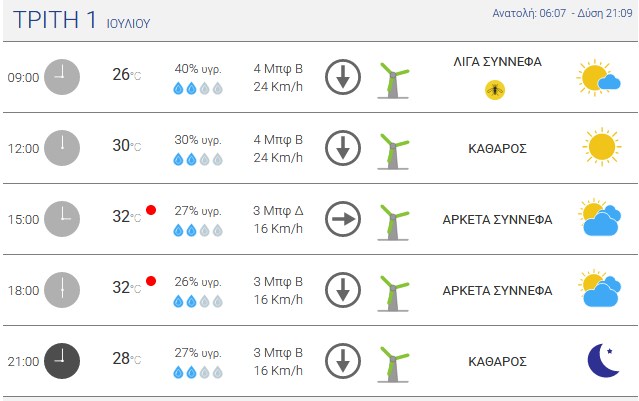Click the partly cloudy sun icon at 09:00
The height and width of the screenshot is (401, 639).
pyautogui.click(x=598, y=77)
